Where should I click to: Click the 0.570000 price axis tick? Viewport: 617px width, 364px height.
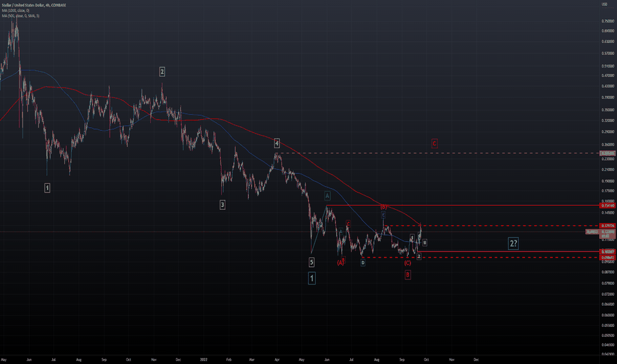click(608, 53)
